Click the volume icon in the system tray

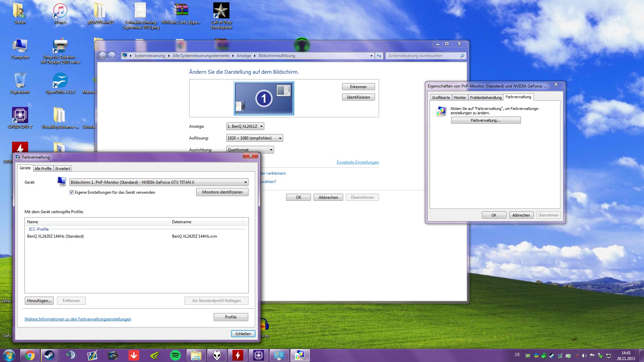point(584,356)
